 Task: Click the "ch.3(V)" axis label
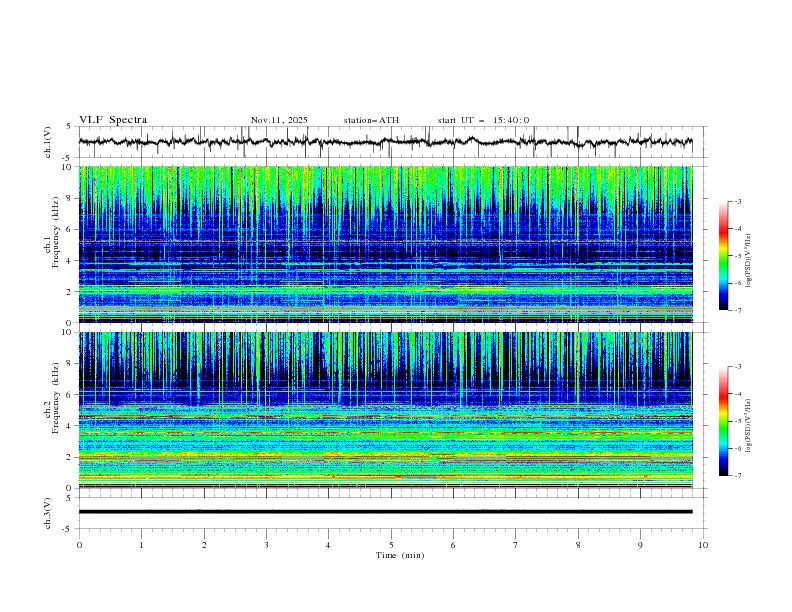point(48,513)
